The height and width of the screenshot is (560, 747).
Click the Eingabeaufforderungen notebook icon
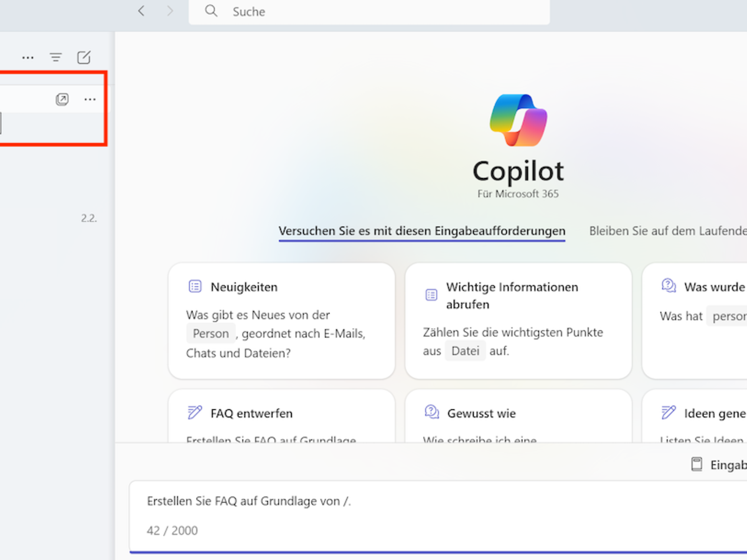[x=696, y=464]
